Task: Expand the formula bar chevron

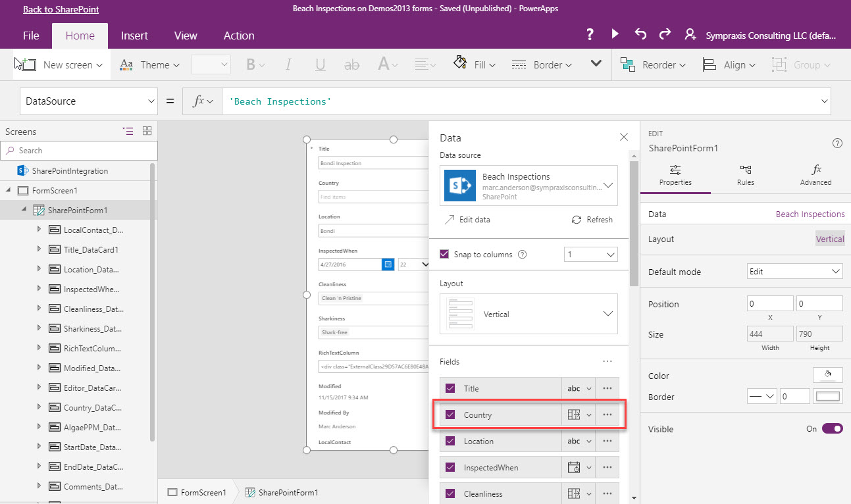Action: tap(824, 101)
